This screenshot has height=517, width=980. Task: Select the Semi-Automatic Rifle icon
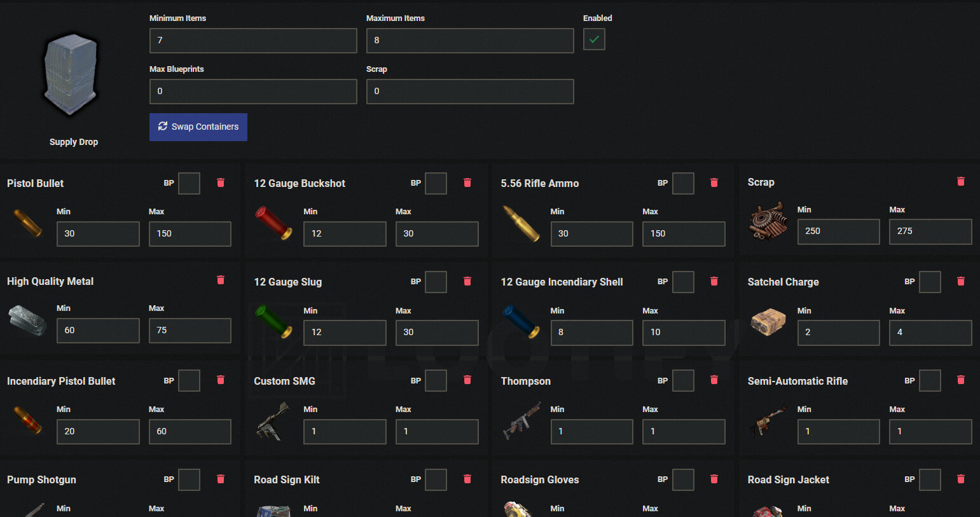pyautogui.click(x=768, y=422)
